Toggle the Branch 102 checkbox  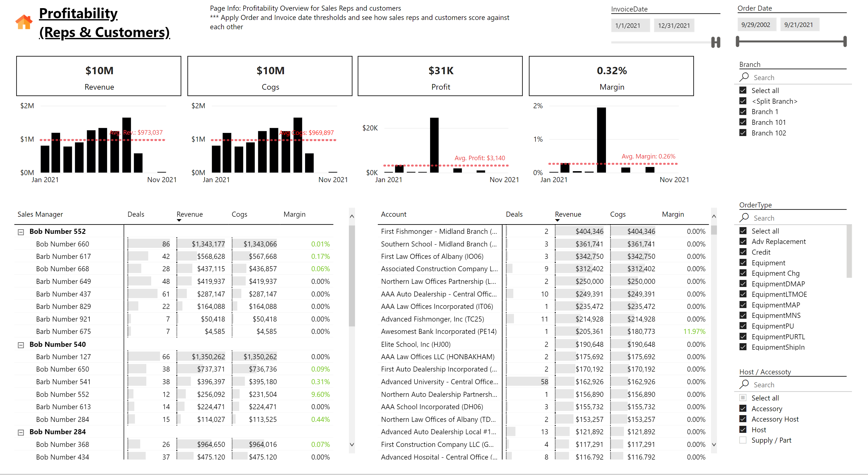743,133
